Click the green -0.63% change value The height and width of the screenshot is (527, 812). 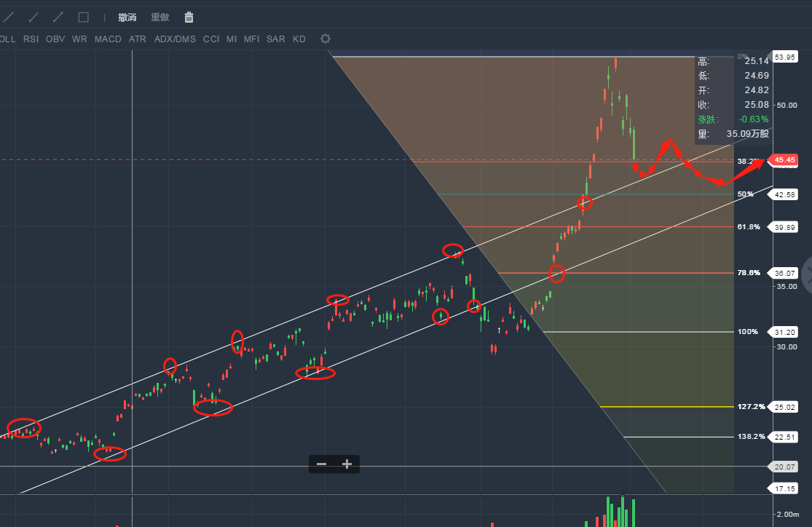[754, 119]
